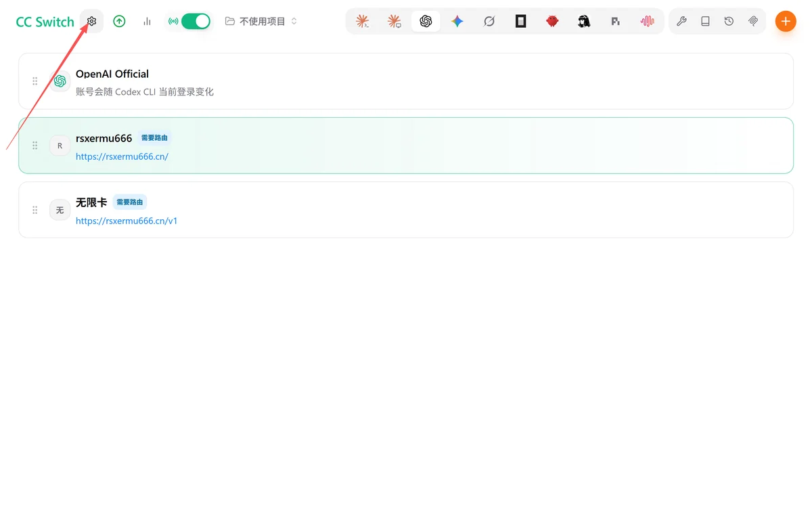Add a new provider with orange plus
The image size is (812, 511).
786,21
